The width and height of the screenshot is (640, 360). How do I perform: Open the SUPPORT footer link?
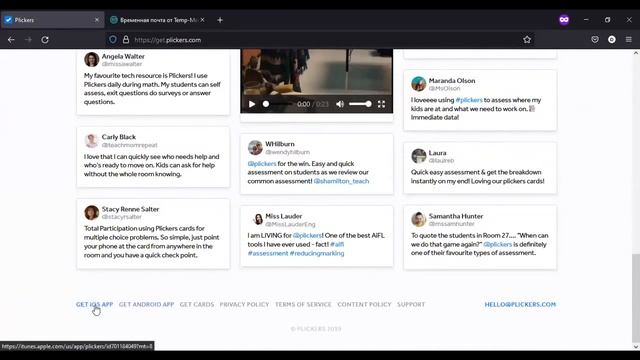coord(411,304)
